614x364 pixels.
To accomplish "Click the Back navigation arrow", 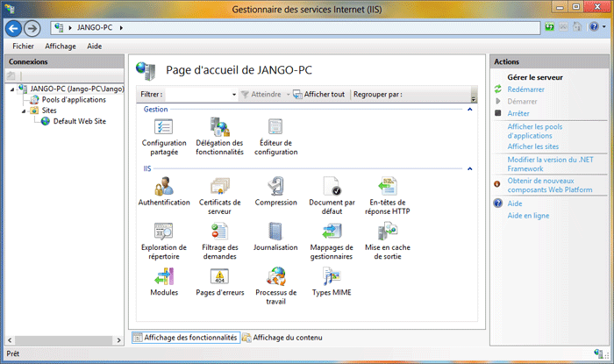I will [13, 28].
